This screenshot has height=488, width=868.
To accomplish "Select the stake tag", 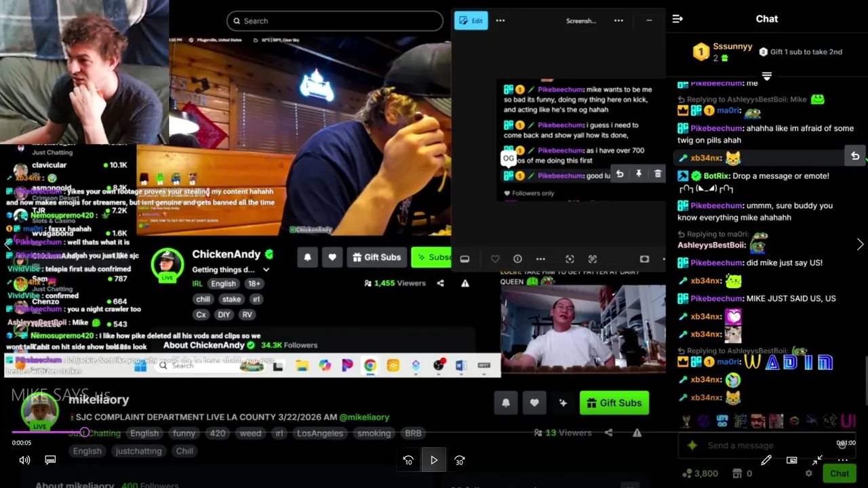I will (231, 299).
